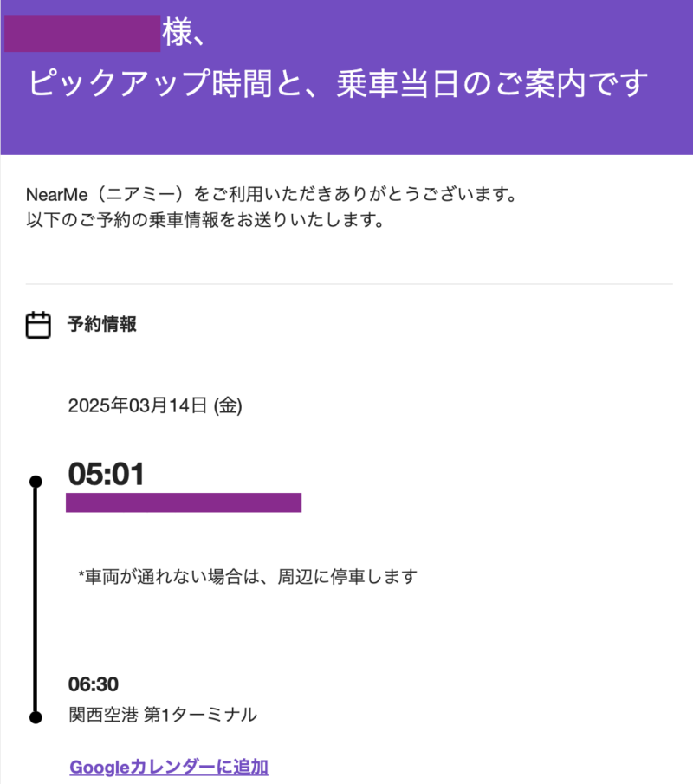Click the 関西空港 第1ターミナル destination text
The height and width of the screenshot is (784, 693).
click(x=163, y=715)
